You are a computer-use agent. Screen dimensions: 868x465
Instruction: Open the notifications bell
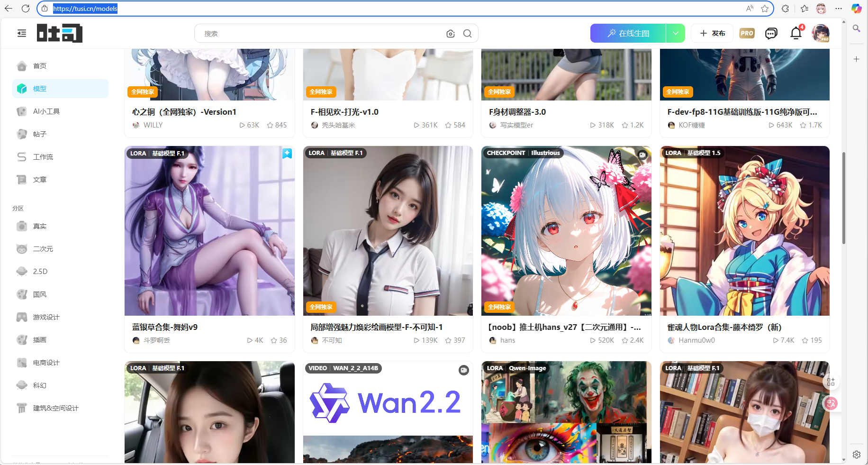pyautogui.click(x=796, y=33)
